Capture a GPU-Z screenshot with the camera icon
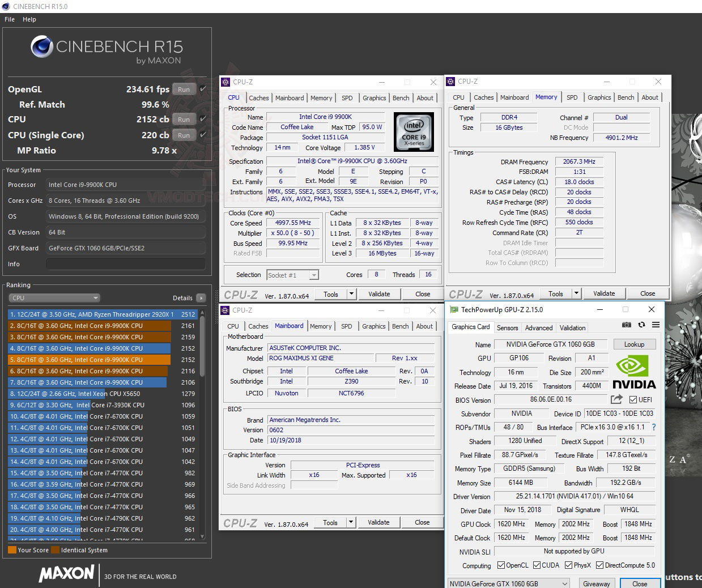 (x=627, y=325)
